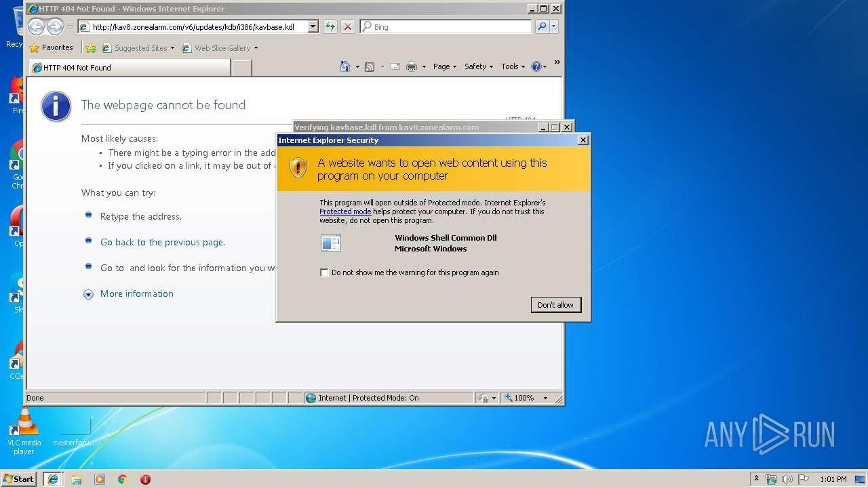
Task: Open the recent pages dropdown beside Forward
Action: click(x=70, y=27)
